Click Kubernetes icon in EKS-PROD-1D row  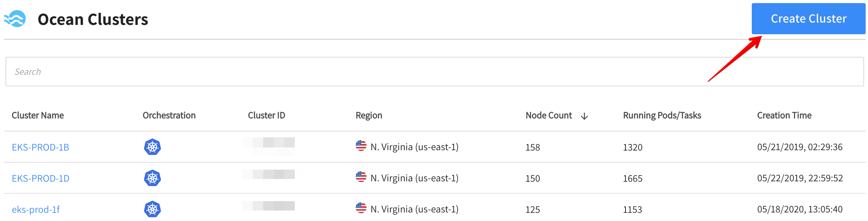(152, 178)
